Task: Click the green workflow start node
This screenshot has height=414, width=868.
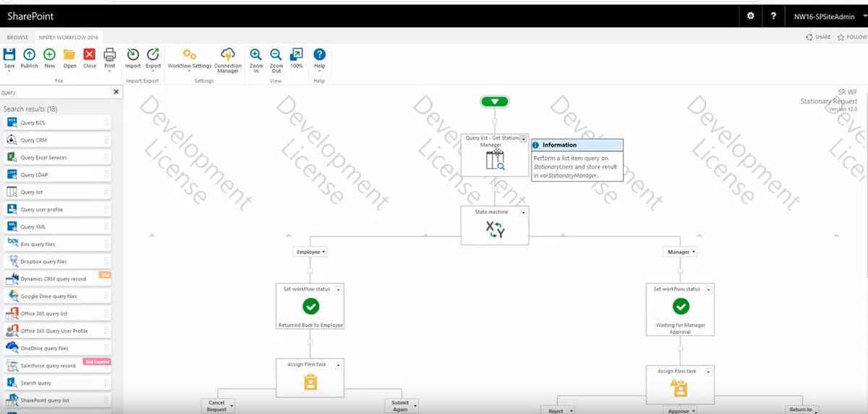Action: click(495, 101)
